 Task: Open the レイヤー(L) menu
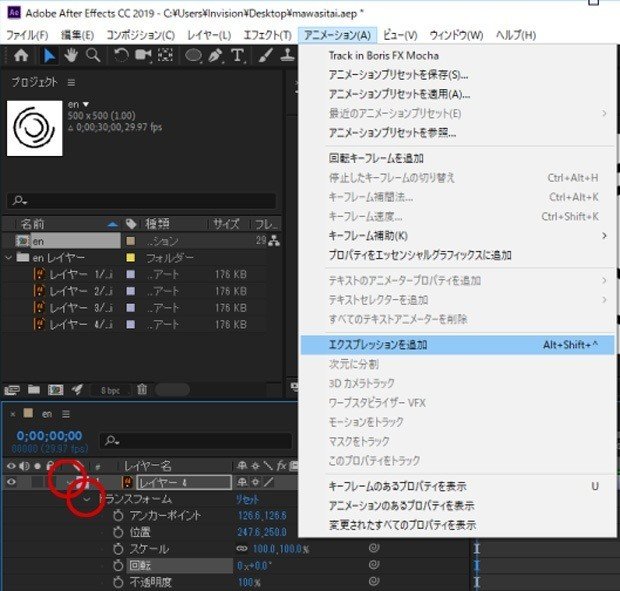click(209, 35)
